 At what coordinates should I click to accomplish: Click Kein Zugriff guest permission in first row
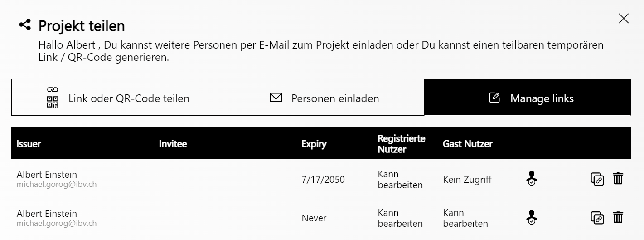click(x=467, y=180)
